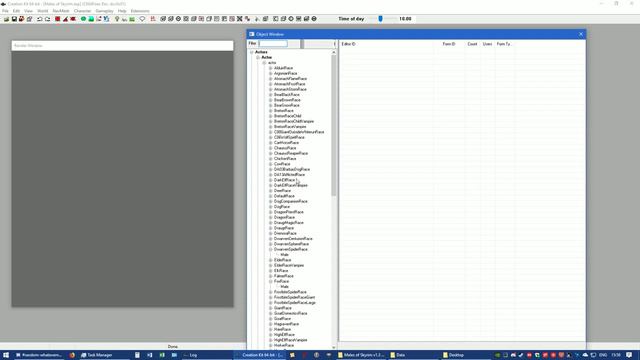Screen dimensions: 640x360
Task: Adjust the Time of day slider handle
Action: pos(380,19)
